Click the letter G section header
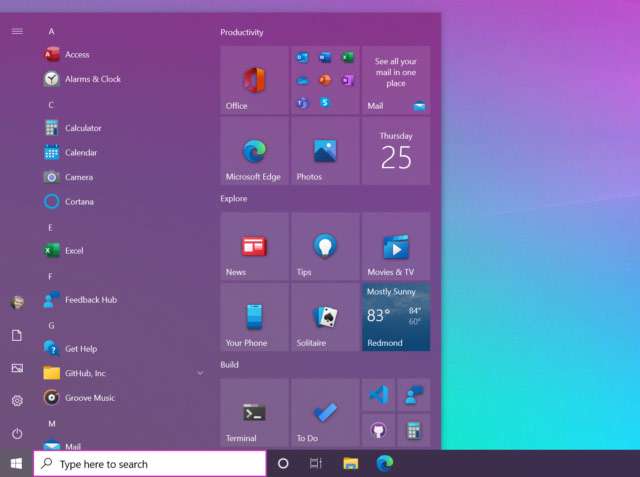 click(x=51, y=325)
